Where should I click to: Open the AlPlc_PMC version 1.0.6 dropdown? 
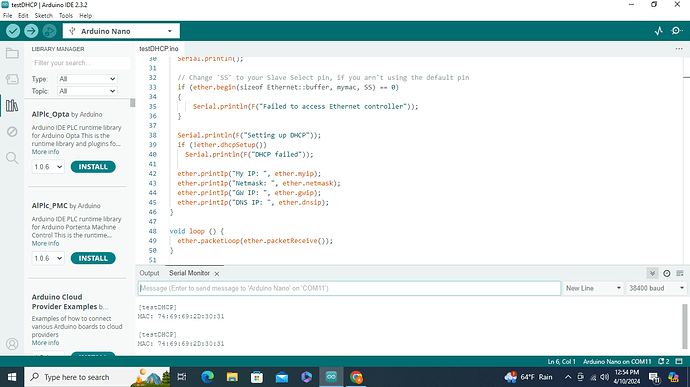point(48,258)
